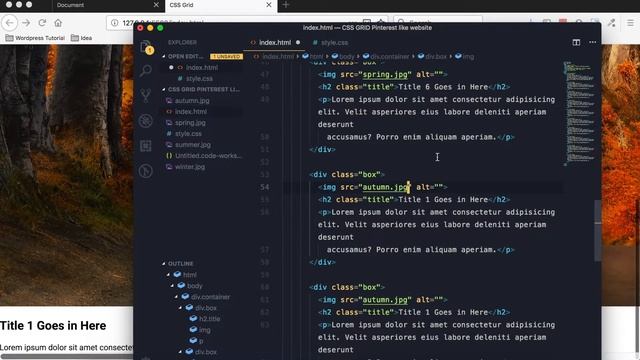Click the unsaved dot on index.html tab

click(x=298, y=42)
